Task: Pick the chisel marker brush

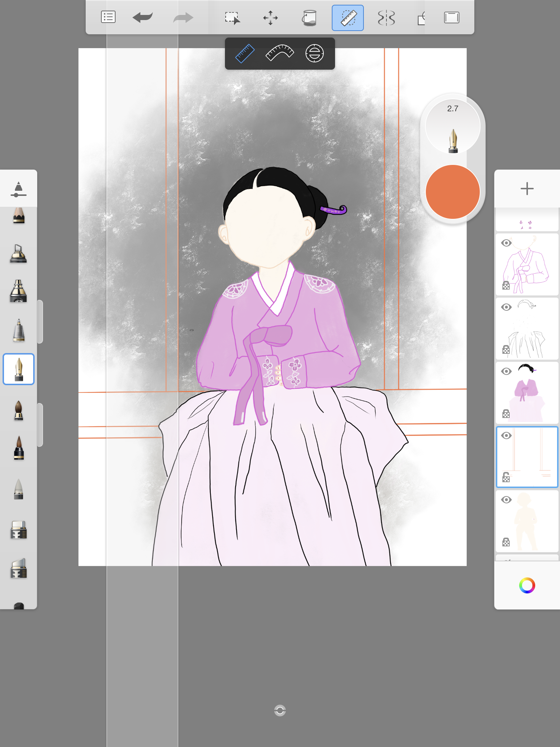Action: tap(19, 253)
